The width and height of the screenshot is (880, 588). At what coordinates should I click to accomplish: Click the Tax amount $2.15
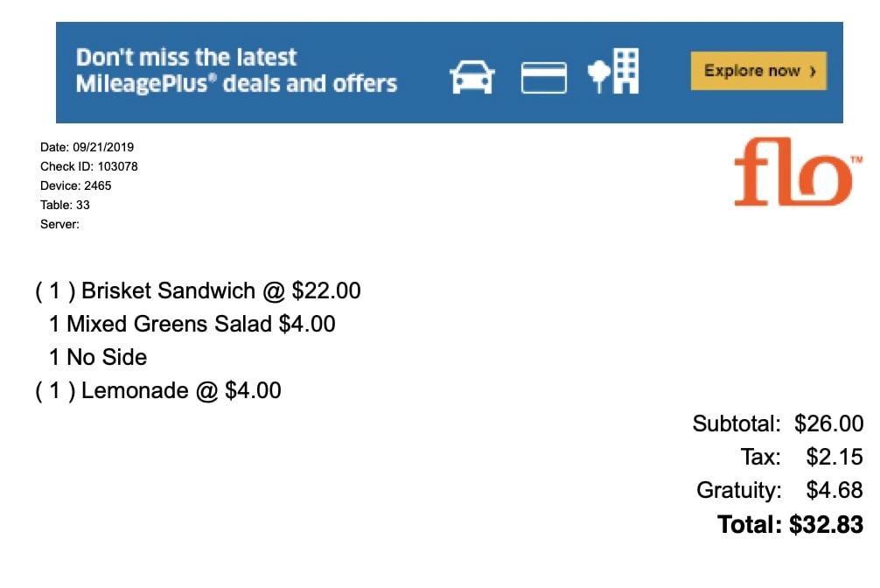tap(835, 457)
